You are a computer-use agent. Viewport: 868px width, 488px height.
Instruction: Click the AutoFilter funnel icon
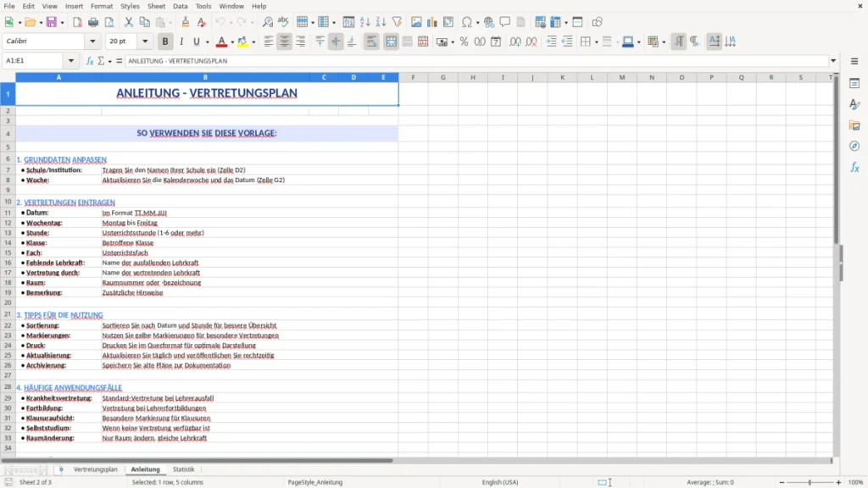click(x=397, y=22)
